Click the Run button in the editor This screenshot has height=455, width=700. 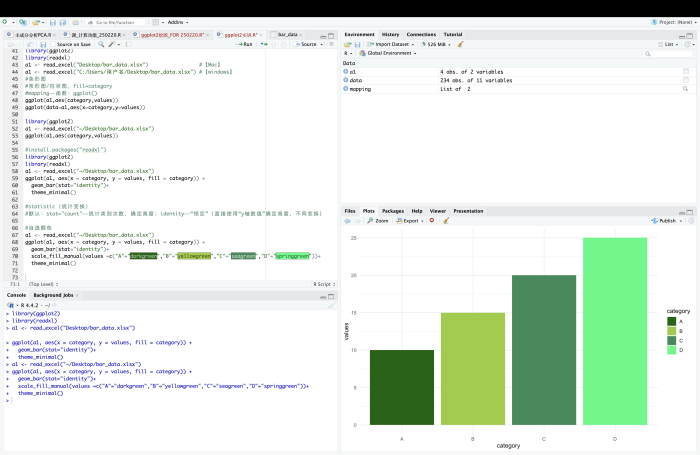(x=245, y=44)
